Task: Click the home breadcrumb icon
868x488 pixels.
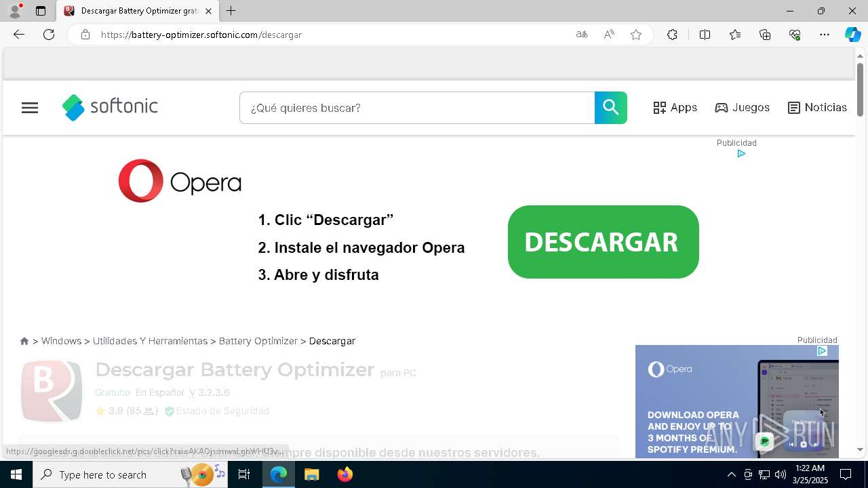Action: pyautogui.click(x=24, y=341)
